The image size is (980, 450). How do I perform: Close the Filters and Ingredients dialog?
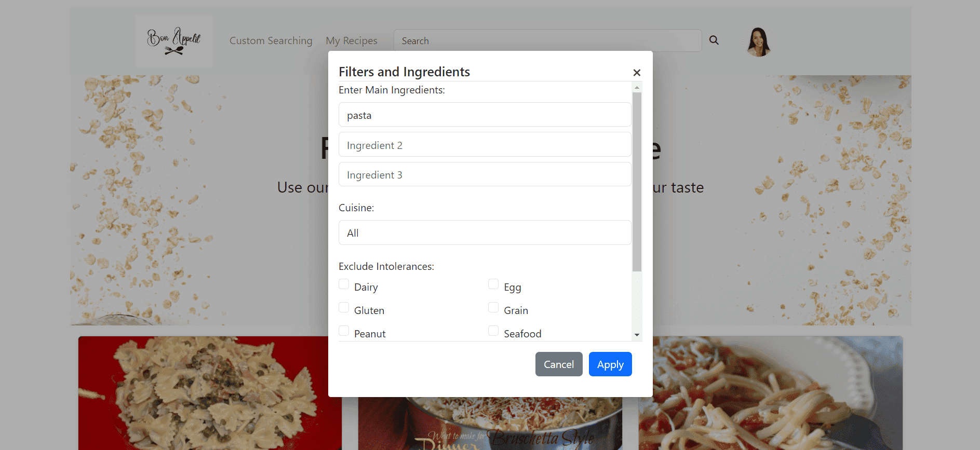637,73
